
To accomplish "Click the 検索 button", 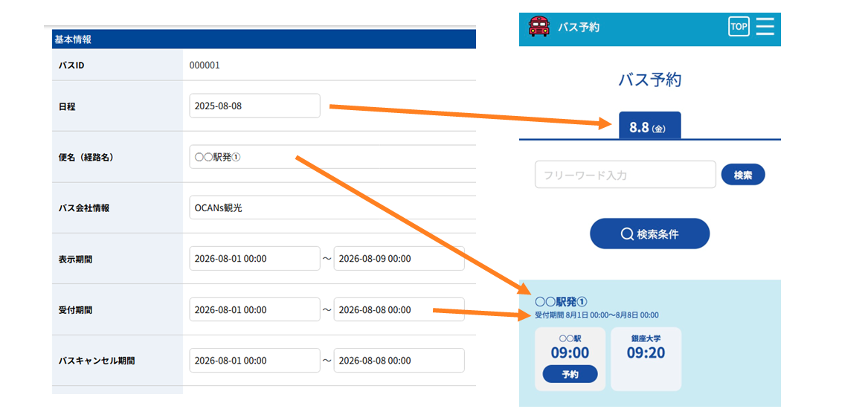I will click(743, 175).
